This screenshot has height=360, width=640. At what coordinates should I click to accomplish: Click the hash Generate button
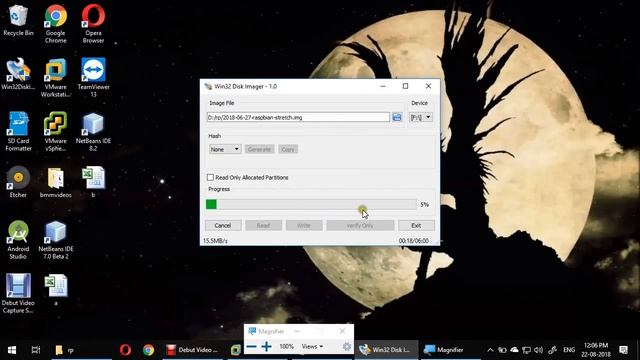tap(259, 149)
